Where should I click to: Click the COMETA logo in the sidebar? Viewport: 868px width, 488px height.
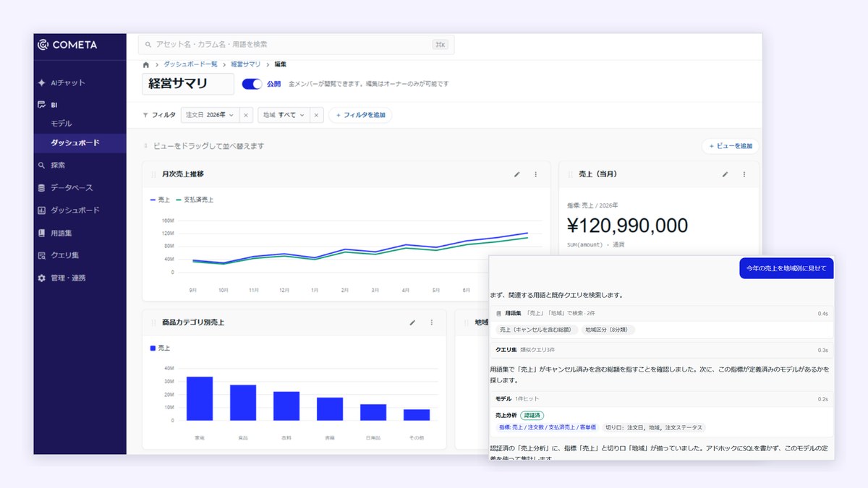point(67,45)
